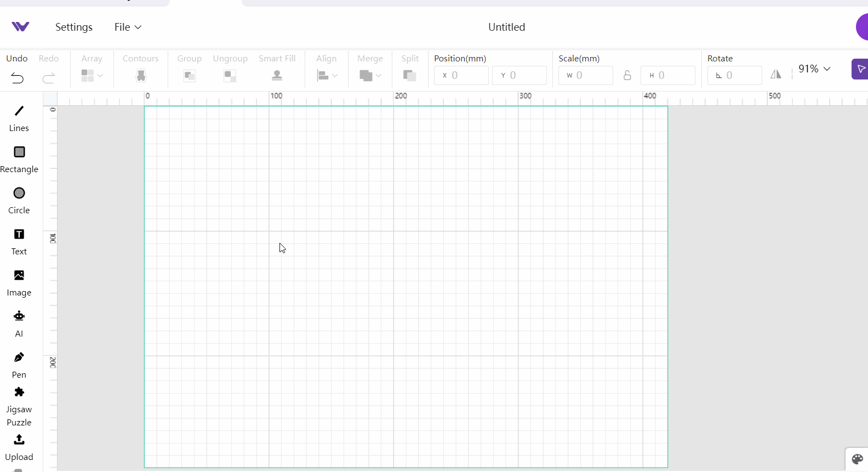Screen dimensions: 868x472
Task: Open the File dropdown menu
Action: pos(128,27)
